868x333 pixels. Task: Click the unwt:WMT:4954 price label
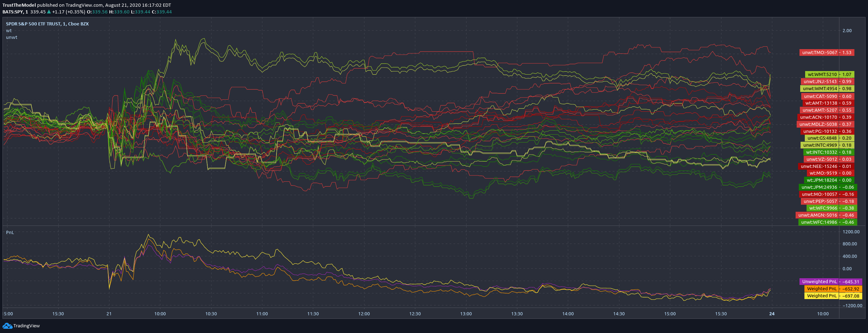point(827,89)
